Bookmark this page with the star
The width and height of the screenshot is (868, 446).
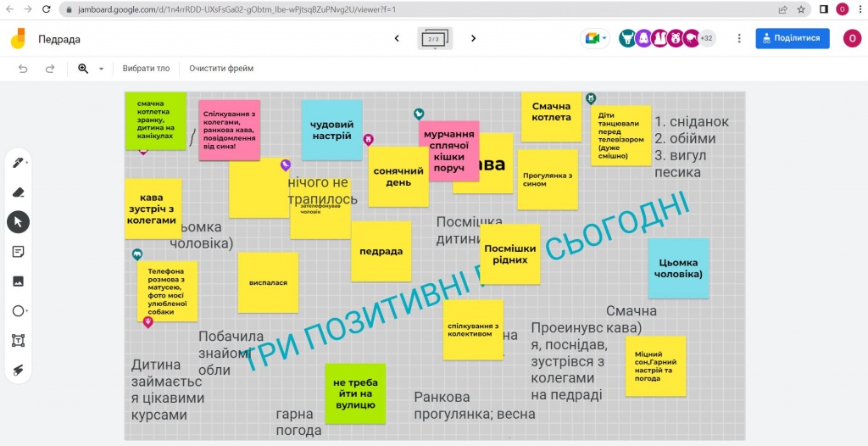pyautogui.click(x=801, y=9)
